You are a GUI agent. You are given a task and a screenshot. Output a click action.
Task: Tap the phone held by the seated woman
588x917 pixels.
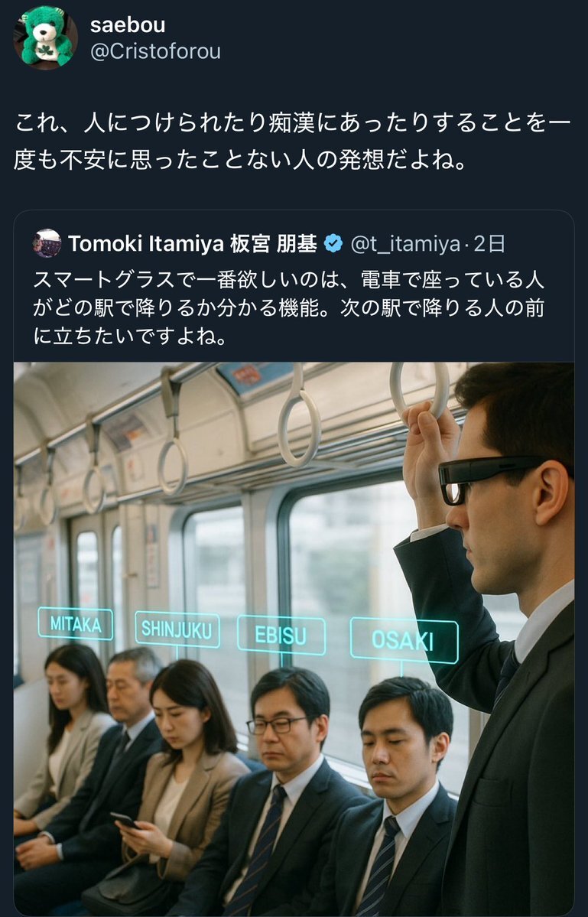click(x=125, y=820)
